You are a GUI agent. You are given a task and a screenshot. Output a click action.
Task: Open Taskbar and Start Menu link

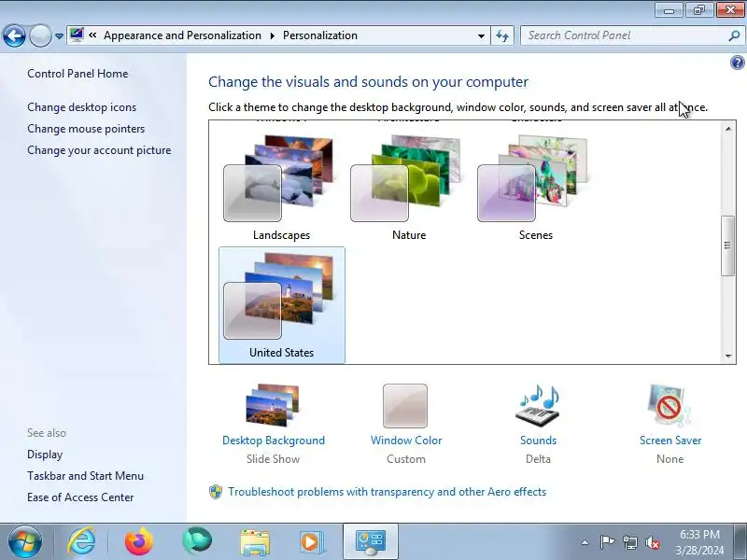(85, 476)
